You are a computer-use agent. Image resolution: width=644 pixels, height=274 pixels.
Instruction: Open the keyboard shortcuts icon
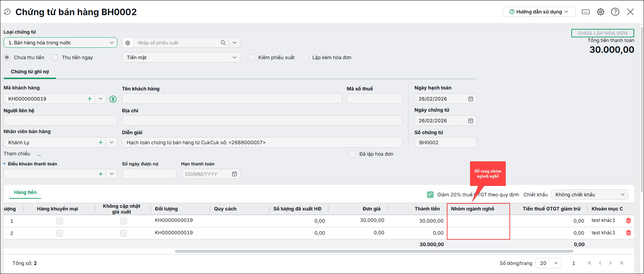coord(586,12)
